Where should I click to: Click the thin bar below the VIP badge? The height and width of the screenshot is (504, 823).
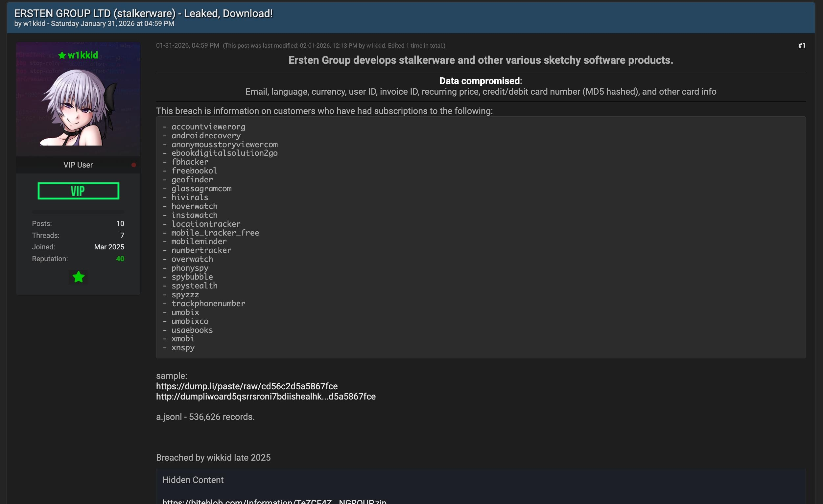pos(78,212)
